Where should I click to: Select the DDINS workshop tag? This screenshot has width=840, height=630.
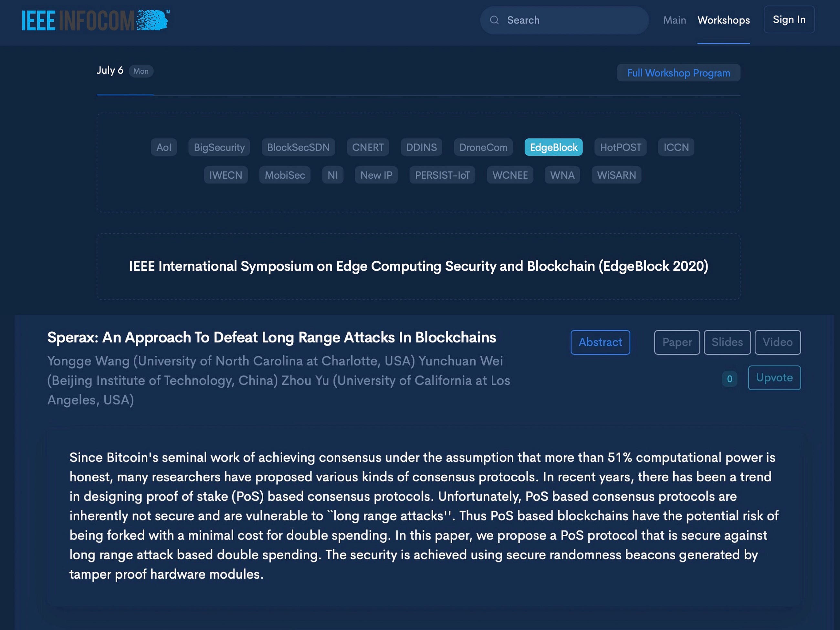422,147
